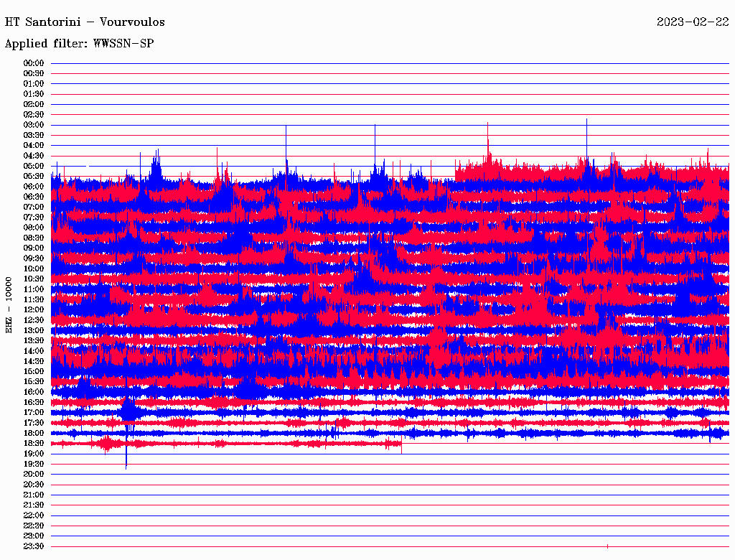The width and height of the screenshot is (735, 560).
Task: Click the small red tick on the 23:30 trace
Action: (607, 546)
